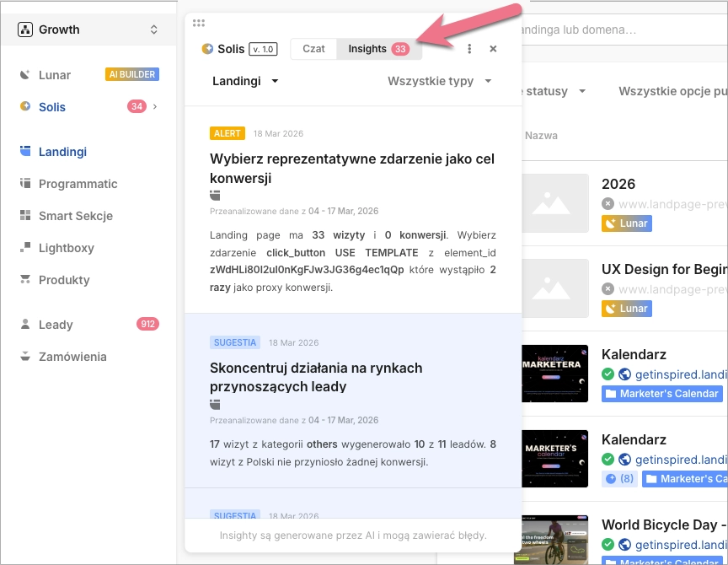728x565 pixels.
Task: Click the published status icon of first Kalendarz
Action: pos(608,374)
